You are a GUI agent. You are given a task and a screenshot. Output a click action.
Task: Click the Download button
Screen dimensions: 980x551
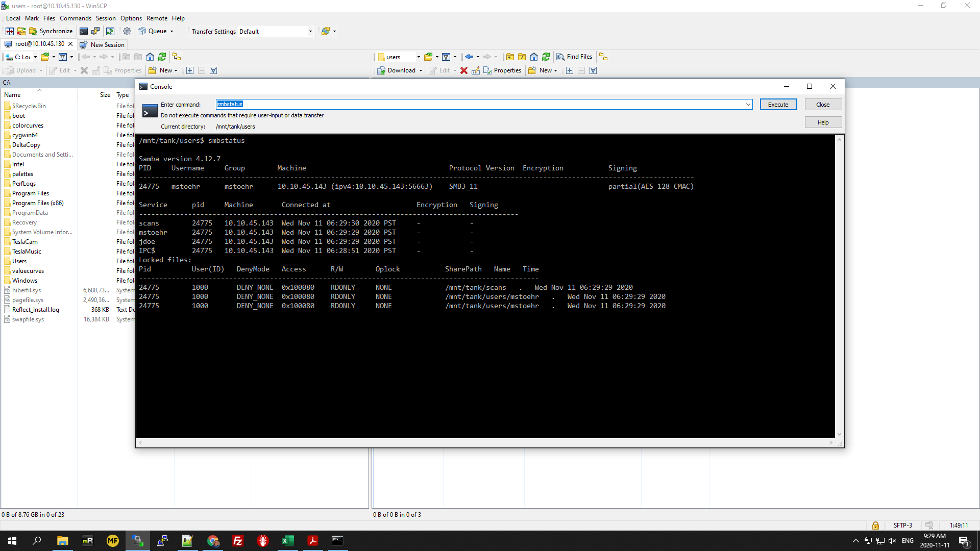[x=397, y=70]
